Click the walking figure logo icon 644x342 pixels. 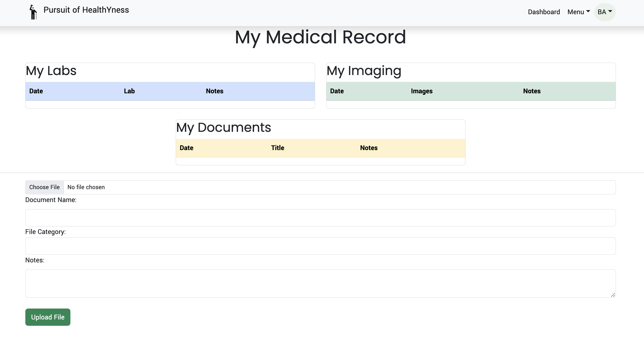pyautogui.click(x=33, y=12)
